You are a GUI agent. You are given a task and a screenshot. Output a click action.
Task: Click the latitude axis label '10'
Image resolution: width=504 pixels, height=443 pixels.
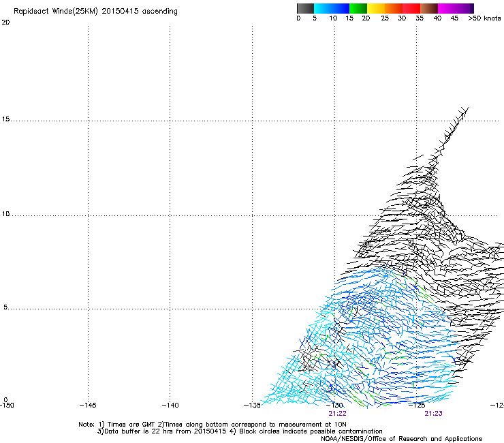coord(5,214)
